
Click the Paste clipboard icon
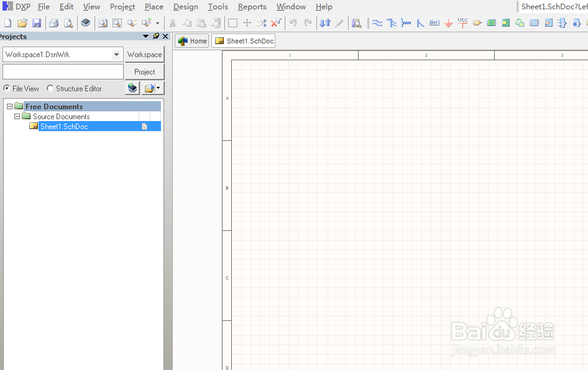click(x=201, y=23)
